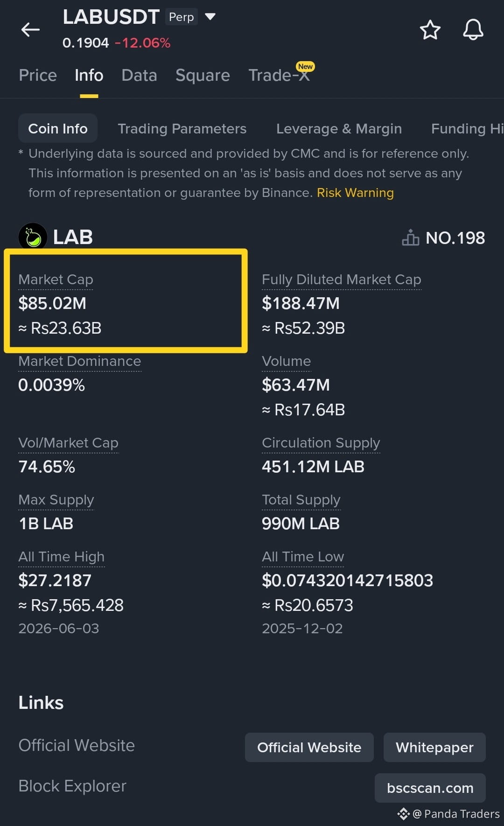Screen dimensions: 504x826
Task: Tap the Market Cap label tooltip
Action: point(56,279)
